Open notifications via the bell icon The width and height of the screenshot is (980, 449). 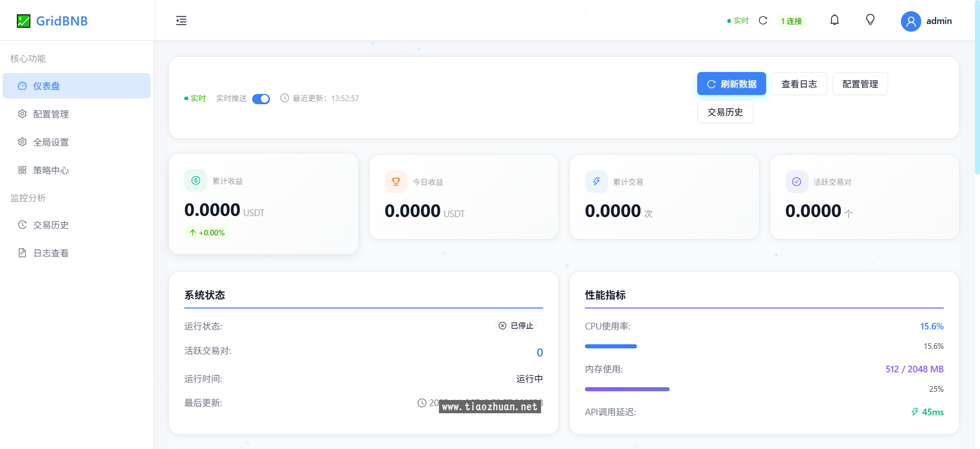(x=835, y=20)
